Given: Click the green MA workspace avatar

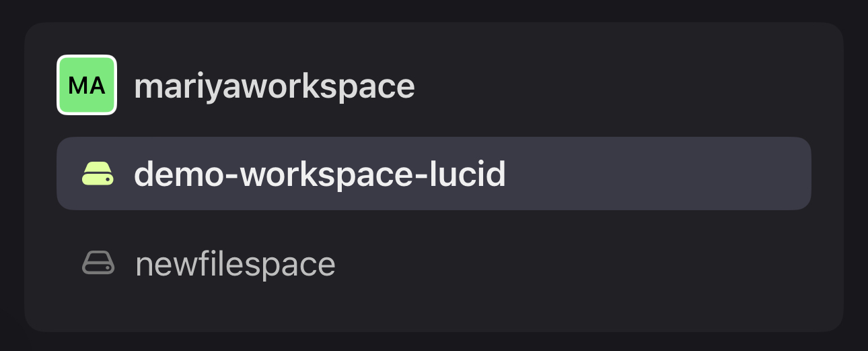Looking at the screenshot, I should 87,85.
